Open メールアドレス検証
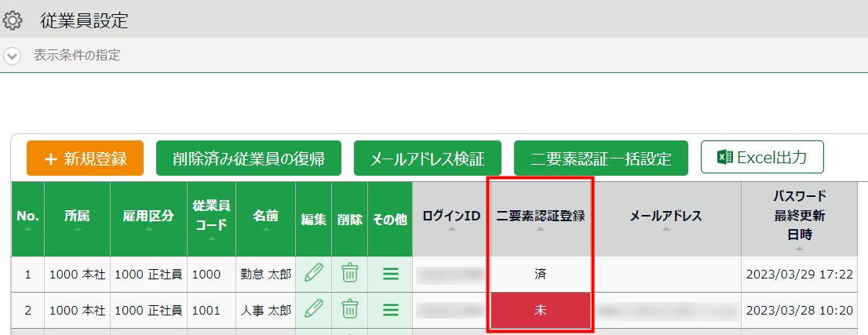The image size is (868, 335). pyautogui.click(x=429, y=158)
